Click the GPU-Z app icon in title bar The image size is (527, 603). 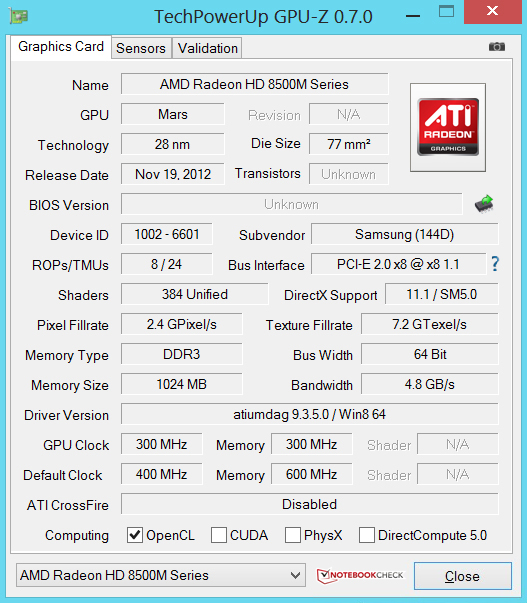click(18, 17)
